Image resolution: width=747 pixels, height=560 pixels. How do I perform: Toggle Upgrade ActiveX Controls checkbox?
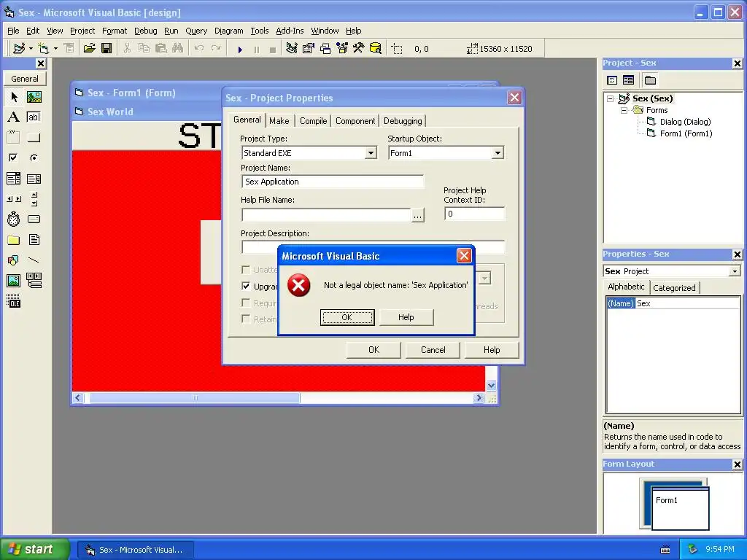(x=246, y=286)
